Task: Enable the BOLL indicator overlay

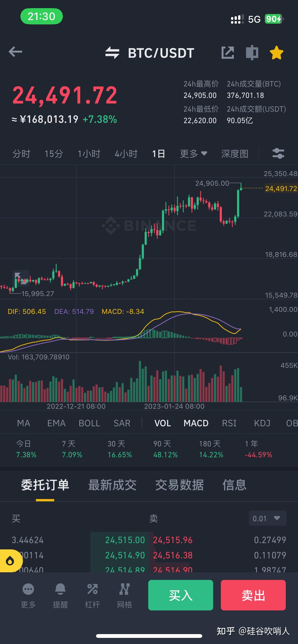Action: coord(89,423)
